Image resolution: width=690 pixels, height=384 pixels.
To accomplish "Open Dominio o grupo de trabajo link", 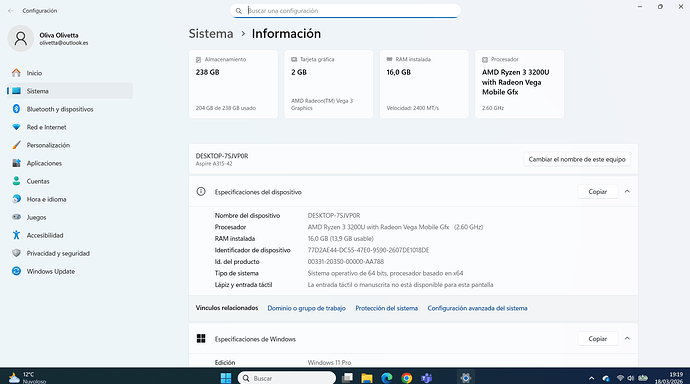I will (306, 308).
